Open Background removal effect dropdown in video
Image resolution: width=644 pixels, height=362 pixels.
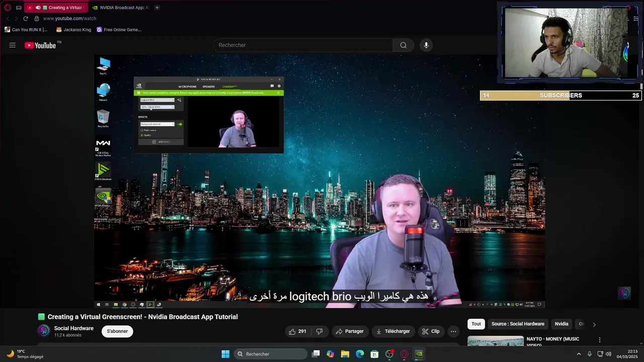click(x=157, y=124)
